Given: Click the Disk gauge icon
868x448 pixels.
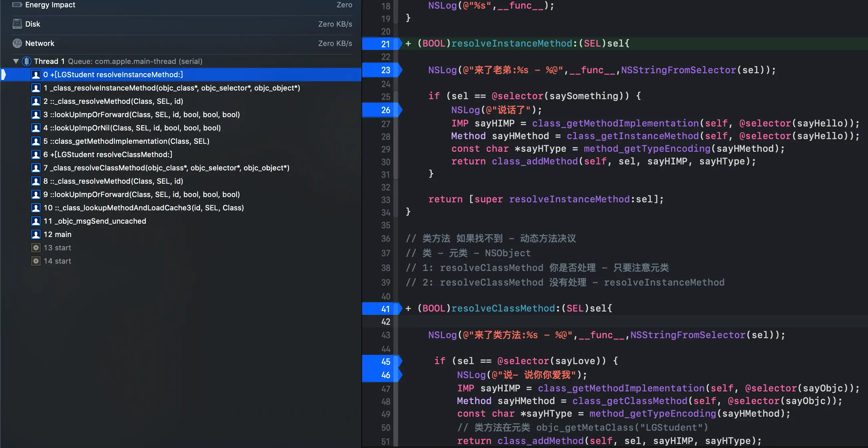Looking at the screenshot, I should click(17, 24).
